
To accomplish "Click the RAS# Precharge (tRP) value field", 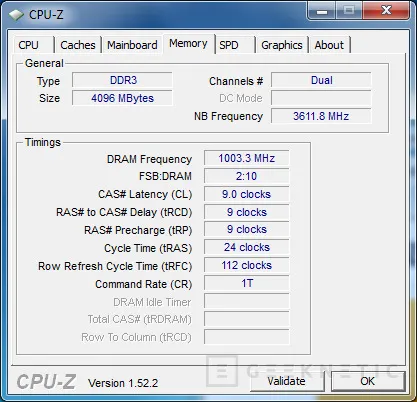I will 247,230.
